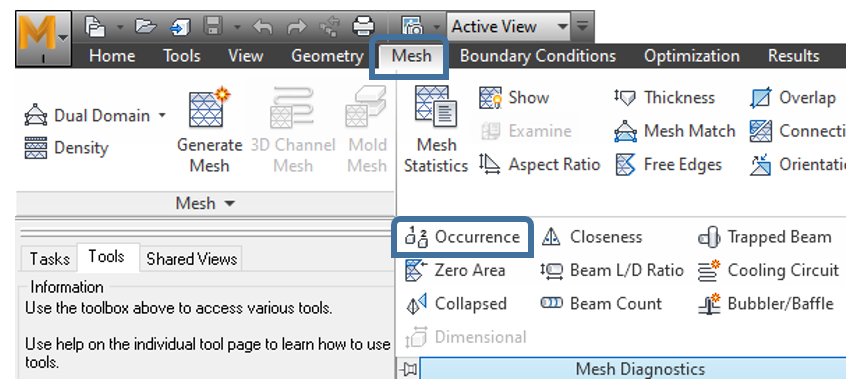Click the Undo arrow in toolbar
The image size is (865, 392).
click(263, 26)
